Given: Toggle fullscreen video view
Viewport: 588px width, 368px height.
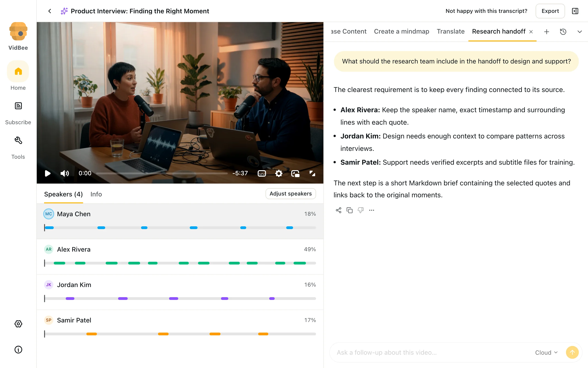Looking at the screenshot, I should point(312,173).
